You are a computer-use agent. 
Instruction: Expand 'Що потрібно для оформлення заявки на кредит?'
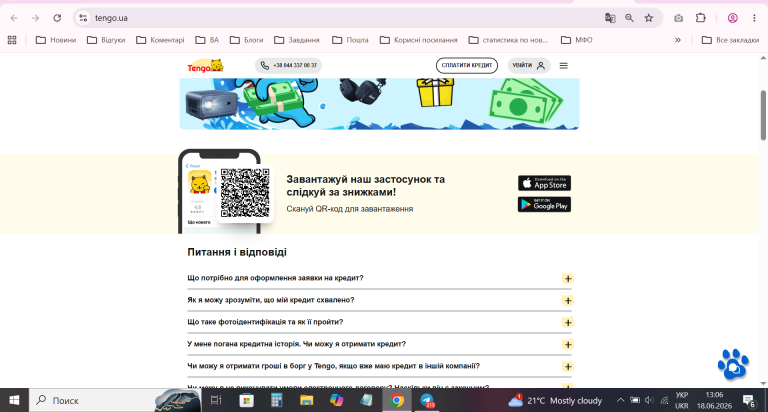point(568,279)
